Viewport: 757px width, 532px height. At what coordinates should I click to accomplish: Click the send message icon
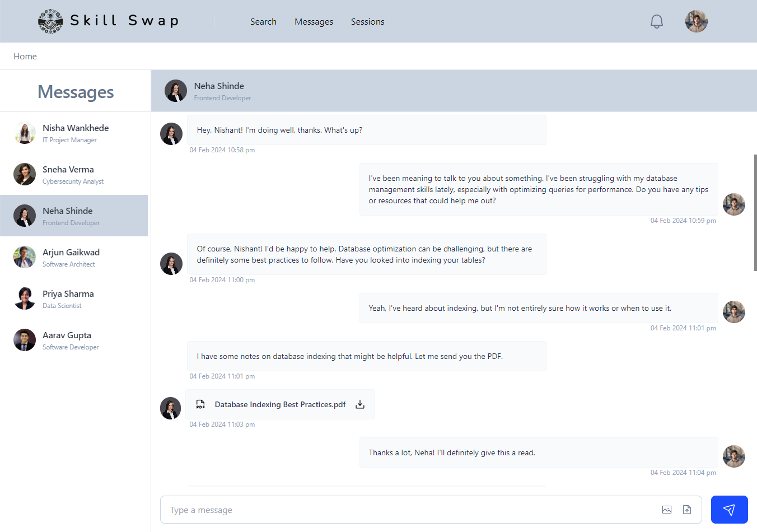pyautogui.click(x=728, y=510)
